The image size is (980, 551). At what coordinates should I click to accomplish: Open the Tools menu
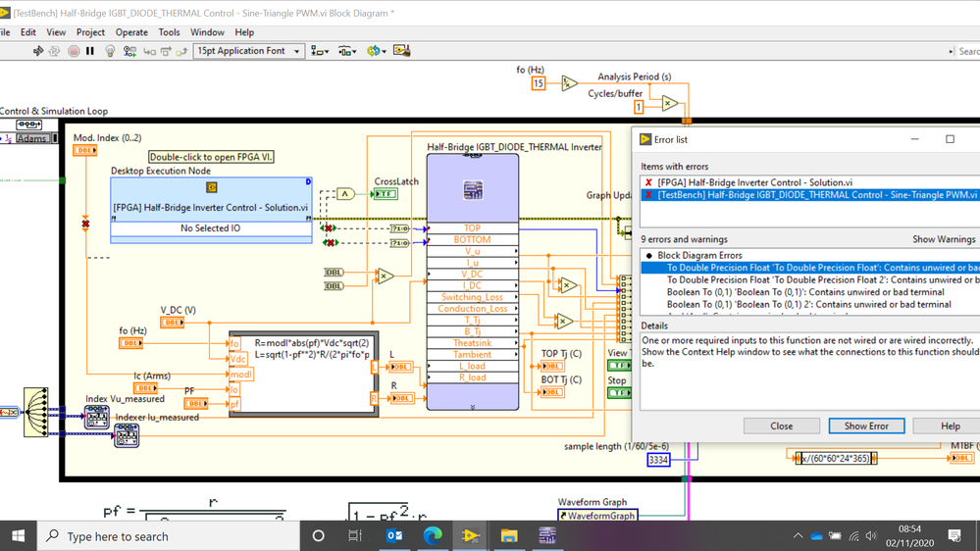pos(169,32)
